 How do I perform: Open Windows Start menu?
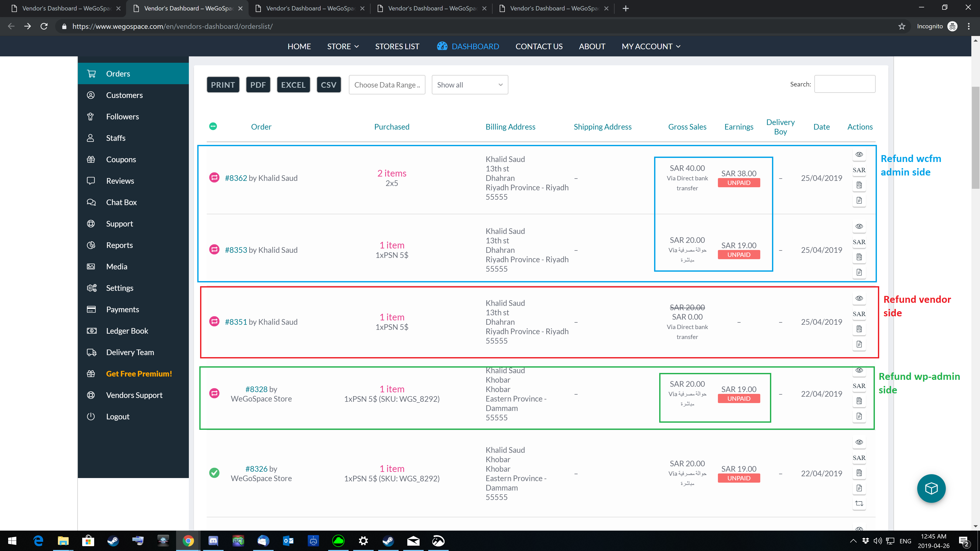click(12, 541)
